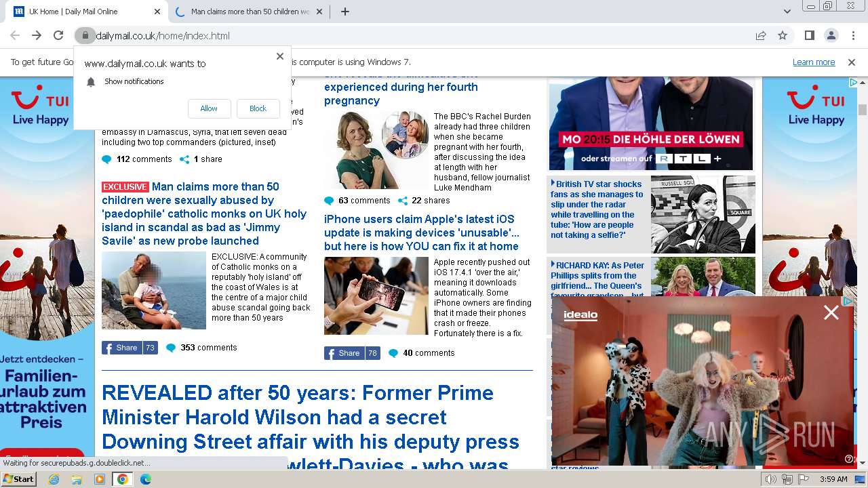The width and height of the screenshot is (868, 488).
Task: Open a new browser tab
Action: click(344, 12)
